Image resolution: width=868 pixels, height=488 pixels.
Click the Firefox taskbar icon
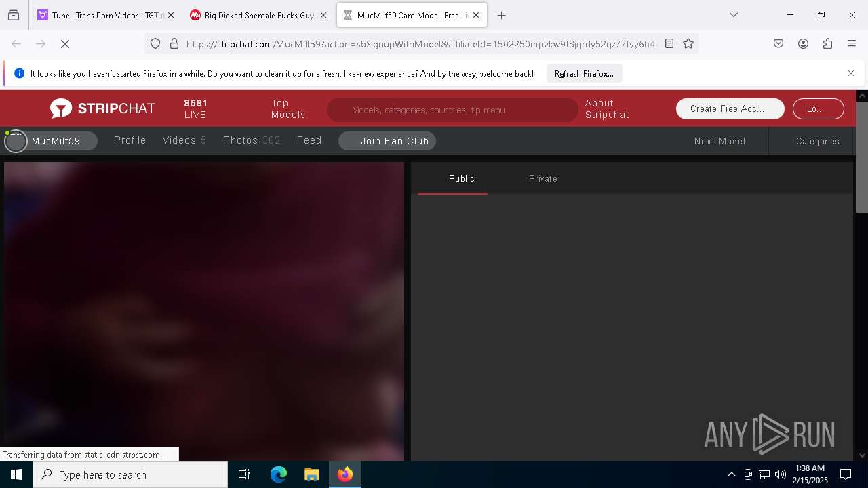pos(344,474)
